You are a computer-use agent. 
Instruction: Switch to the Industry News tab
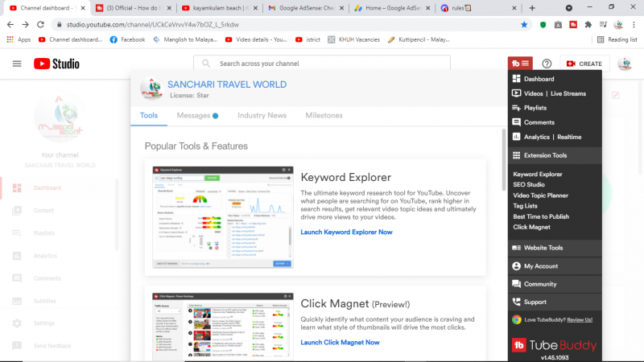(262, 116)
